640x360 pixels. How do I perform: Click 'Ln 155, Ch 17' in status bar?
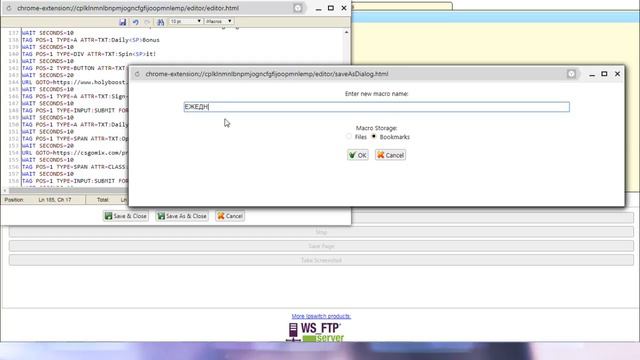click(55, 200)
